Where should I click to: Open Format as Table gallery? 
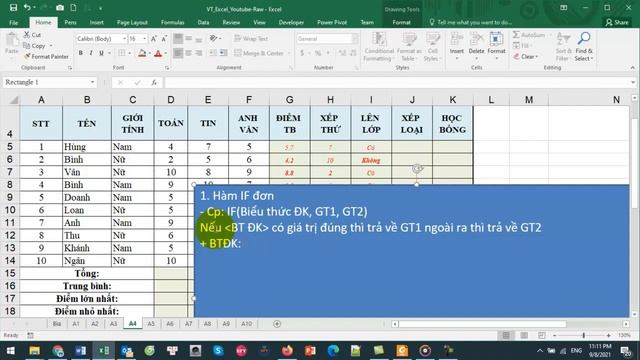point(409,47)
